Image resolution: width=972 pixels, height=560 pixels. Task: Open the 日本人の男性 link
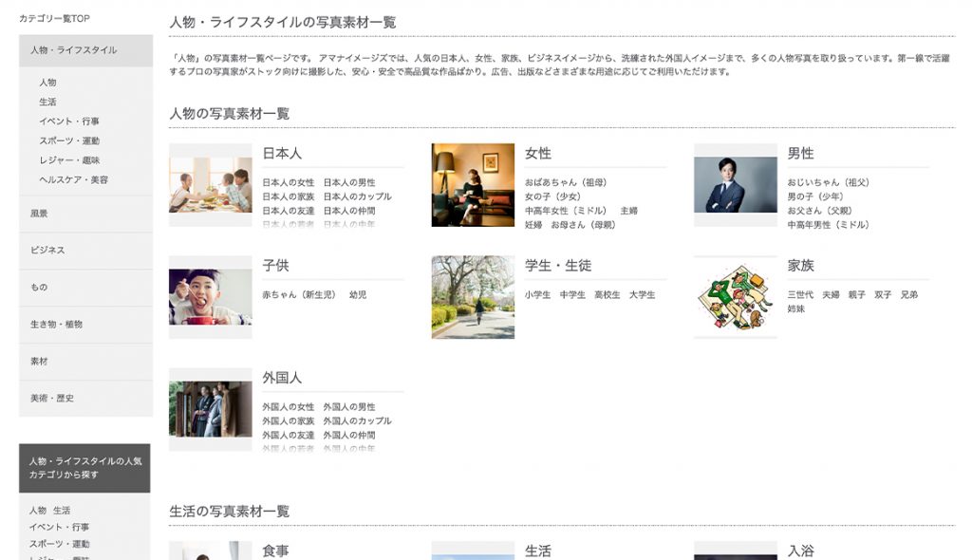[x=349, y=182]
